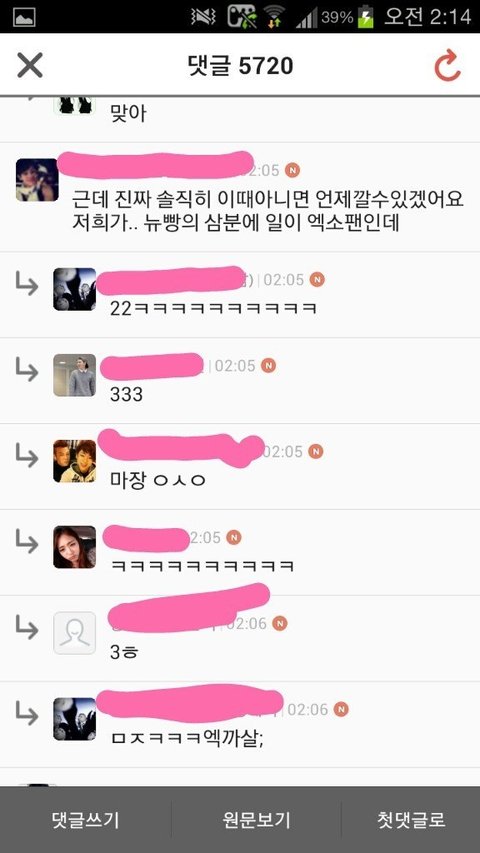Tap the red refresh arrow icon
480x853 pixels.
pos(447,66)
